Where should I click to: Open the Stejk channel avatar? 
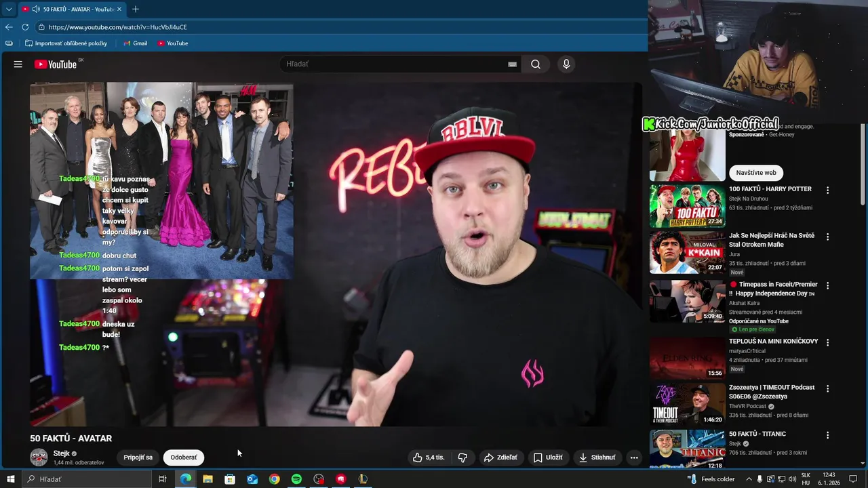[39, 457]
